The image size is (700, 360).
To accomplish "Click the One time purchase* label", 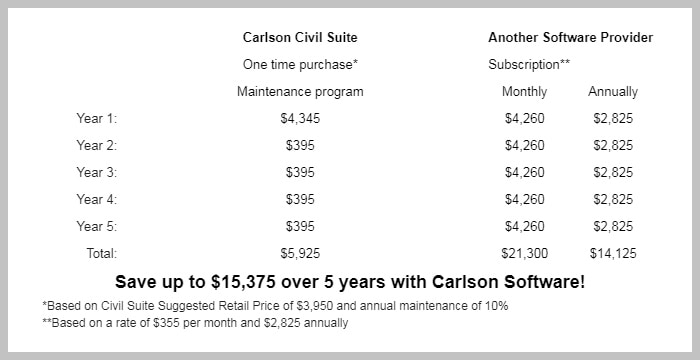I will (x=300, y=65).
